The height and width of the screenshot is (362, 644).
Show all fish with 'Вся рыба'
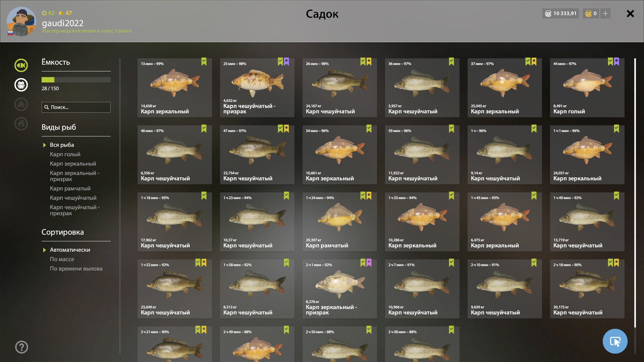[62, 145]
